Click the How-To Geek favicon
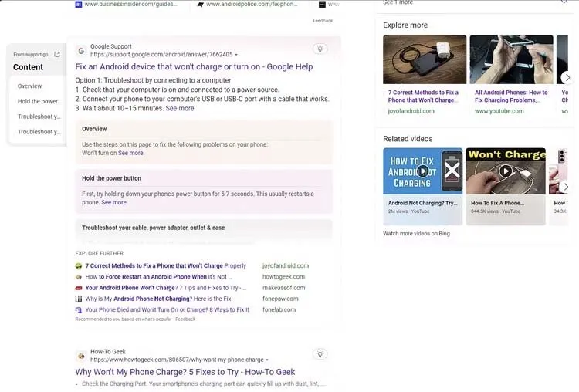Image resolution: width=579 pixels, height=392 pixels. click(x=80, y=355)
